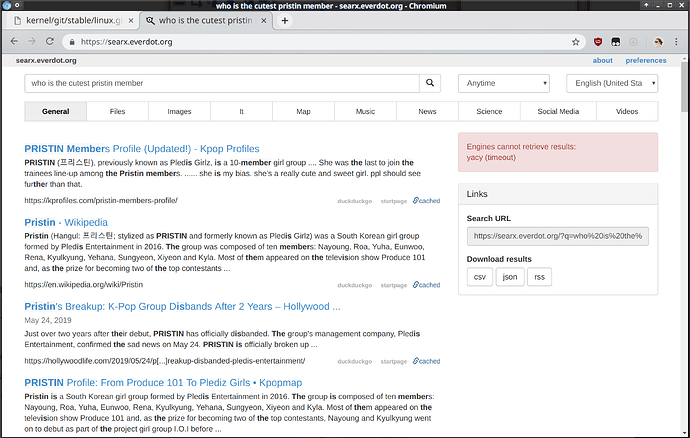The image size is (690, 438).
Task: Reload the current page
Action: [50, 41]
